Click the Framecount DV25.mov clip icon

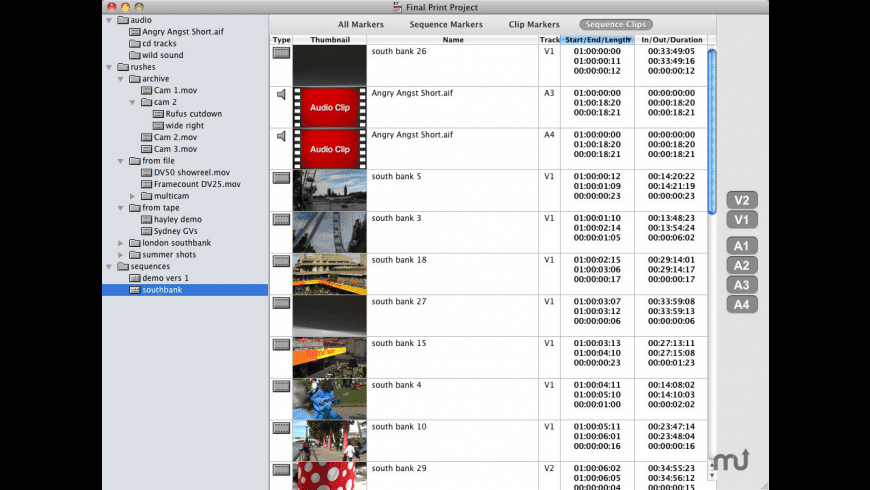146,184
